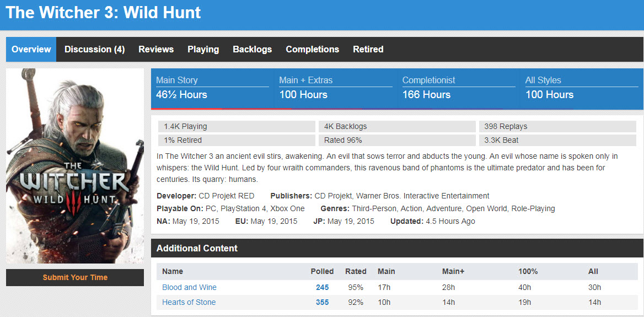Click the game description paragraph
The width and height of the screenshot is (644, 317).
click(x=387, y=168)
